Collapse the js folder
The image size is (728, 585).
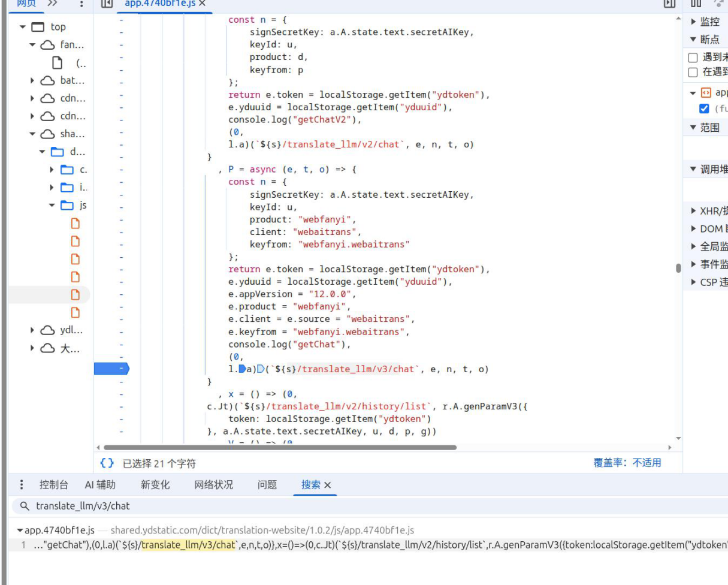tap(52, 205)
